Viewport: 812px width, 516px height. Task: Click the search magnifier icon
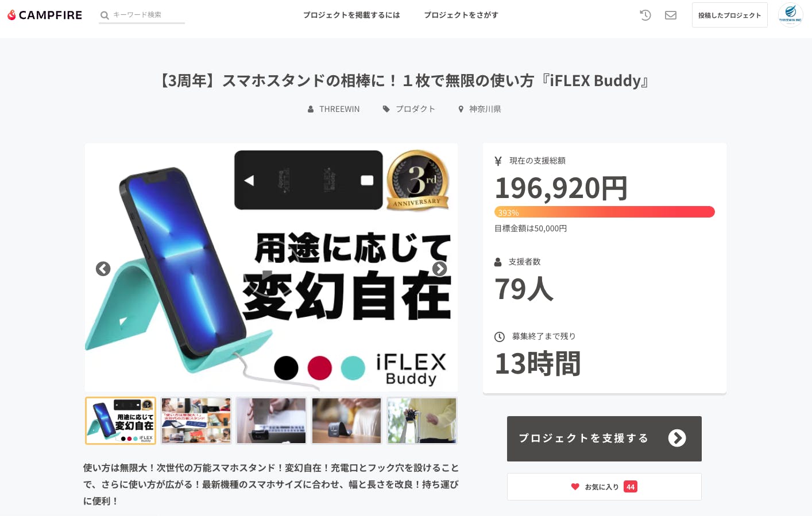coord(105,15)
